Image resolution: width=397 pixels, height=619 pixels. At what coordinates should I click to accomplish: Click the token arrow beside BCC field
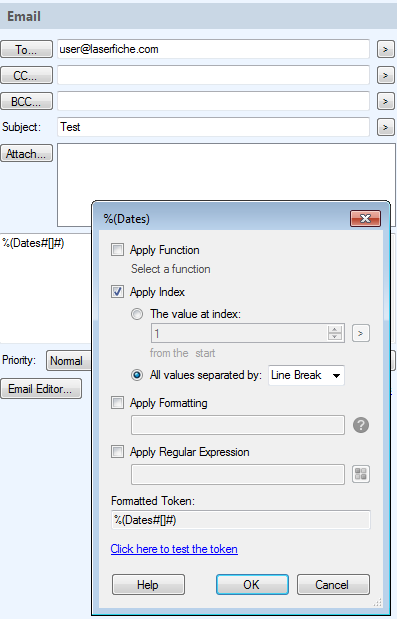tap(386, 101)
